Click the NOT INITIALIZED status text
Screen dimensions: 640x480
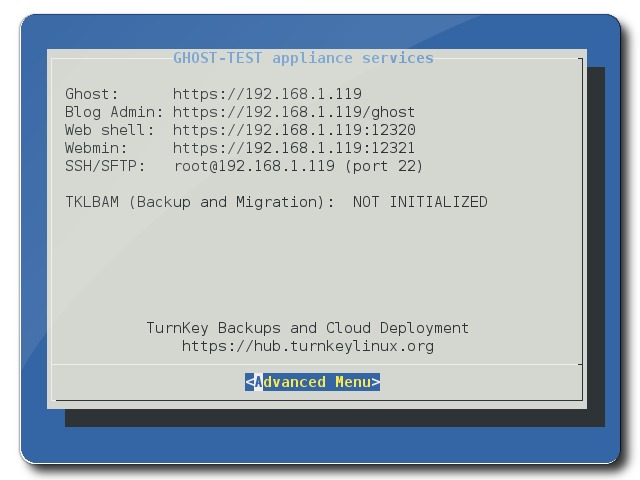click(x=420, y=202)
